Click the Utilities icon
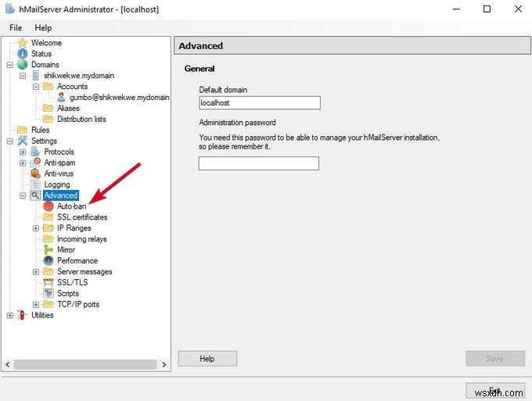This screenshot has height=401, width=532. pos(22,315)
